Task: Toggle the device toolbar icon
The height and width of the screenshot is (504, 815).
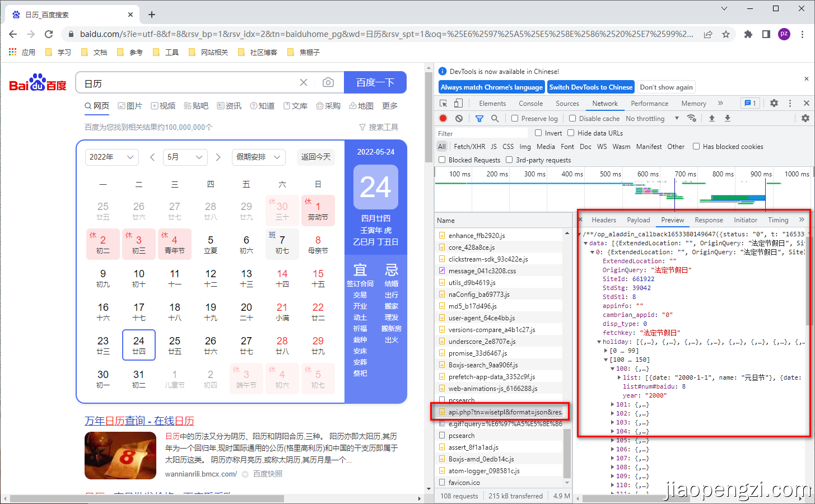Action: (x=458, y=104)
